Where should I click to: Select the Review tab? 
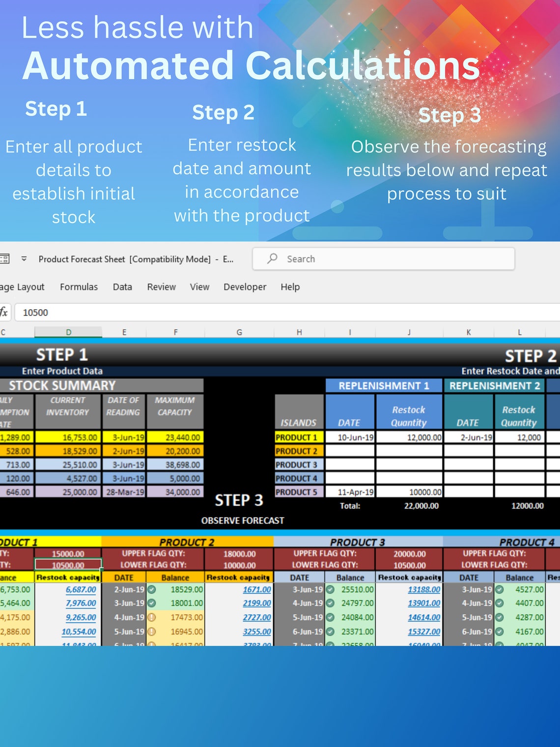(x=161, y=287)
